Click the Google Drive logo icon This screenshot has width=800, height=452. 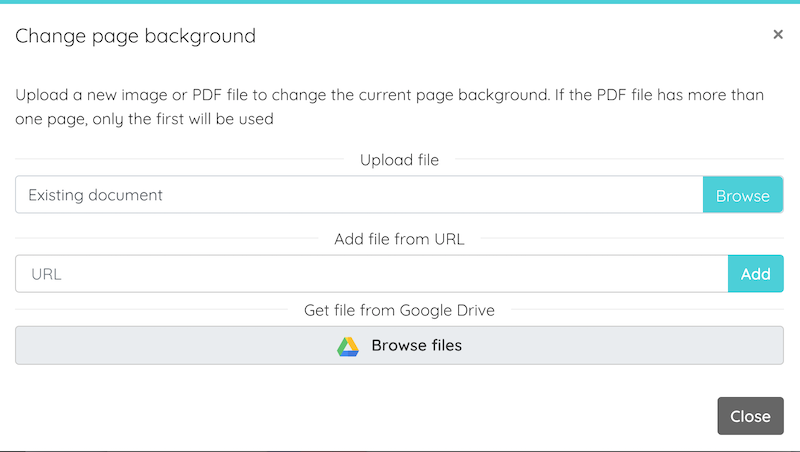(348, 346)
